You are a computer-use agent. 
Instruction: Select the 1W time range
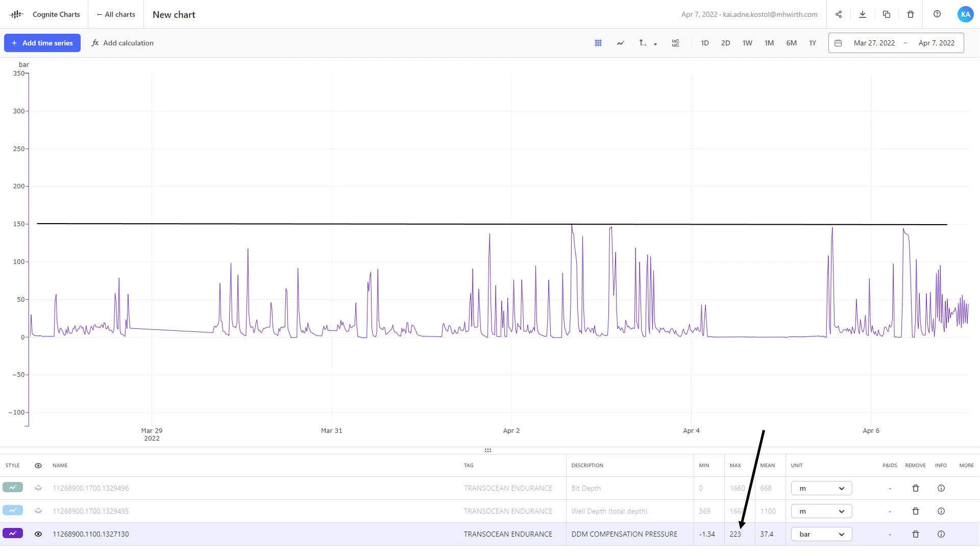pyautogui.click(x=747, y=43)
